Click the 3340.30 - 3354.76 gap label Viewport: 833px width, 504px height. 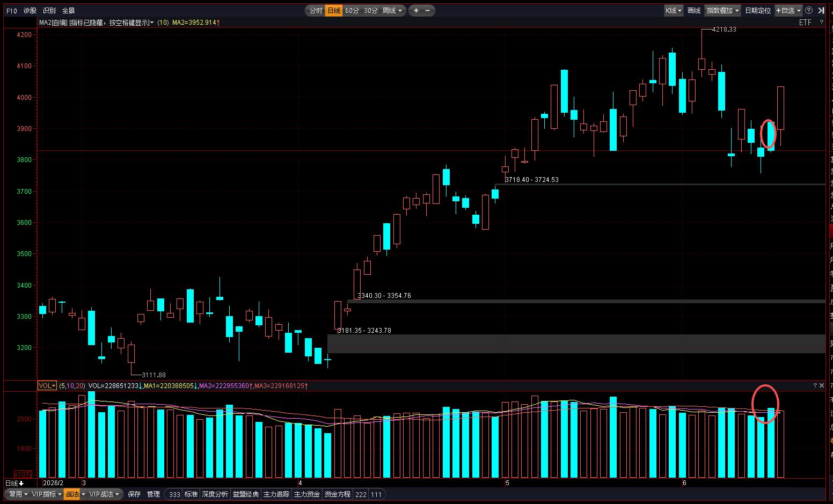click(x=384, y=296)
